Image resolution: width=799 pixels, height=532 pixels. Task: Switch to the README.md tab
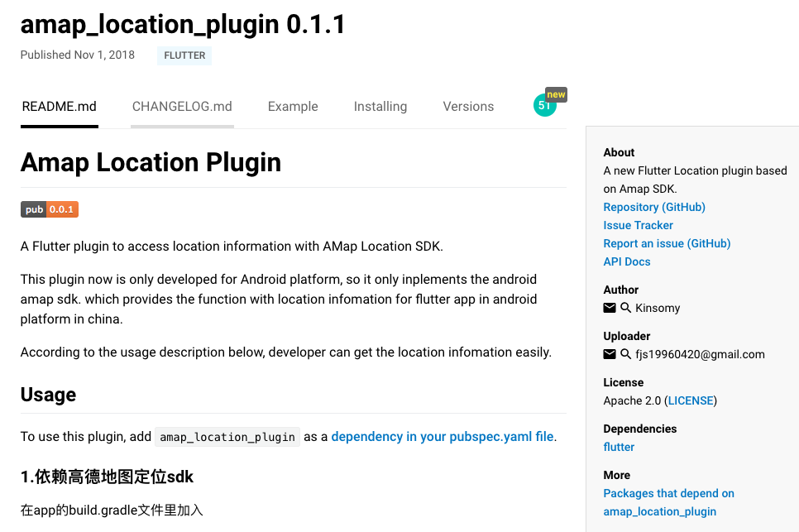59,107
